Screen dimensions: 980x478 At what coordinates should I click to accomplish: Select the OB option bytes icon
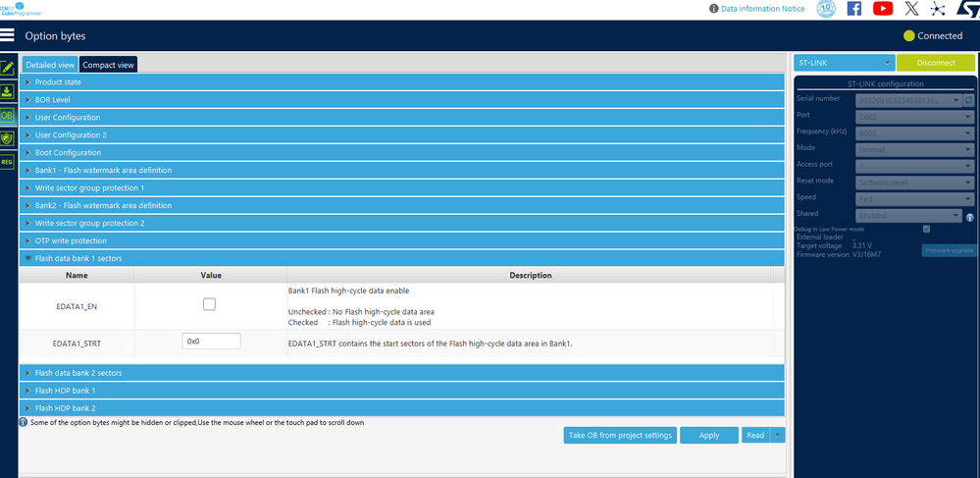[7, 116]
